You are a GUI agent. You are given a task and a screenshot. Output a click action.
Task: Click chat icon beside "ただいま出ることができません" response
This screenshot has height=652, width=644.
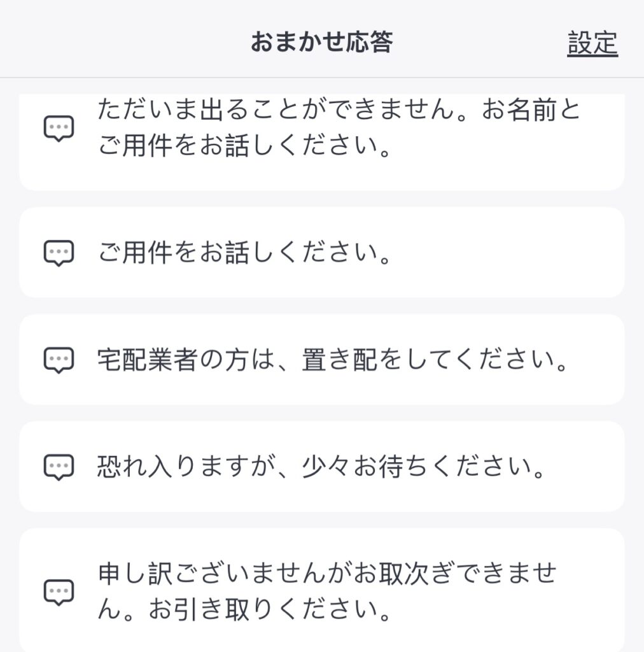pos(59,129)
